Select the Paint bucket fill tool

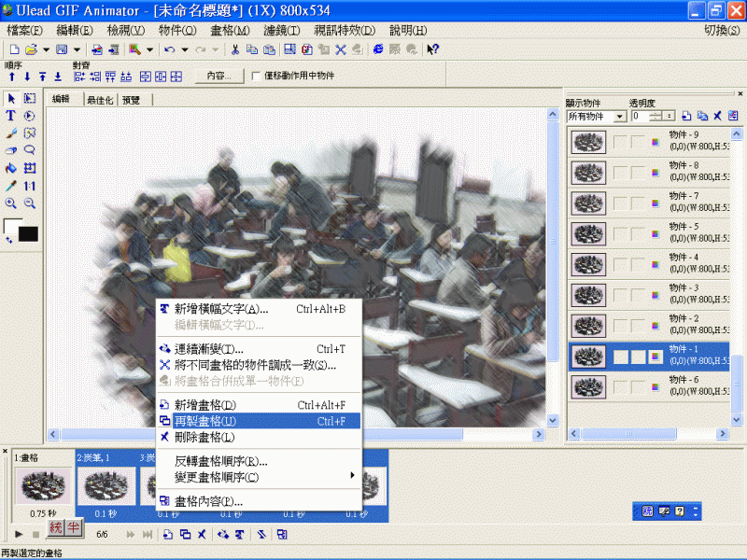[9, 168]
